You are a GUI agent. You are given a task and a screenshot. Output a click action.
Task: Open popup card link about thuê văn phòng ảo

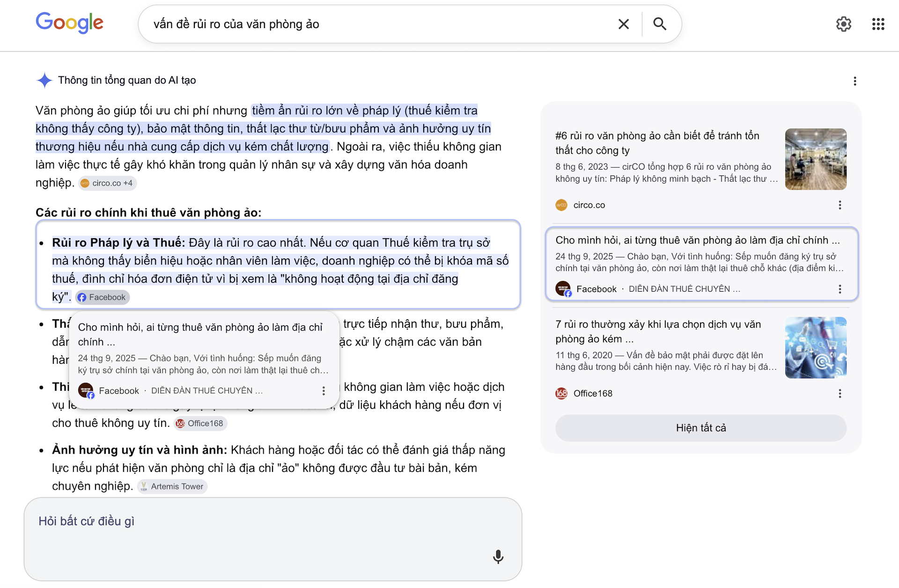(200, 334)
